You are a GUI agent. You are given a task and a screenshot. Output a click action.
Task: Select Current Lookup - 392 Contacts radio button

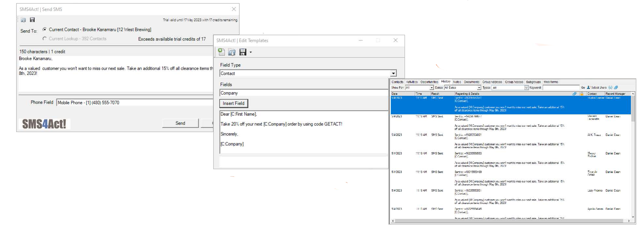pos(45,38)
